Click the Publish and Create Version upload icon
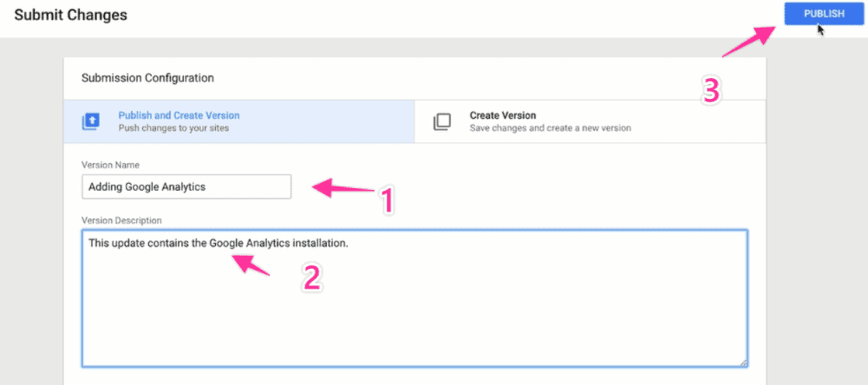Screen dimensions: 868x385 91,122
